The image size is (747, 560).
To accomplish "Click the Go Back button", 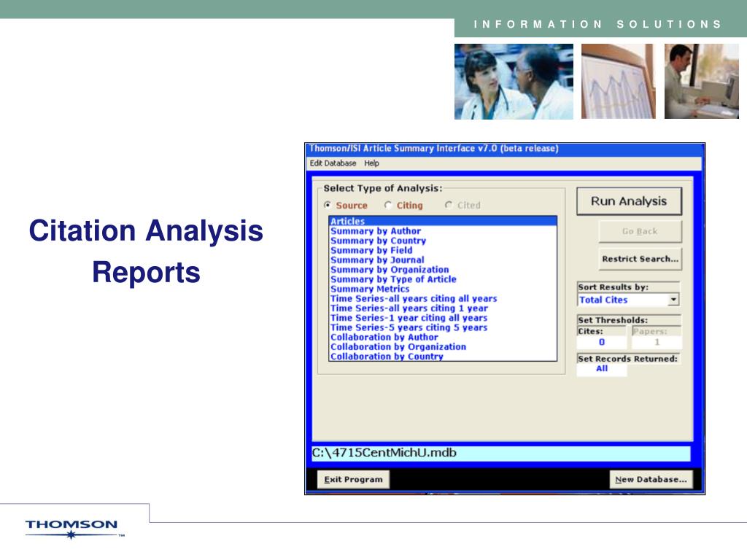I will tap(640, 231).
